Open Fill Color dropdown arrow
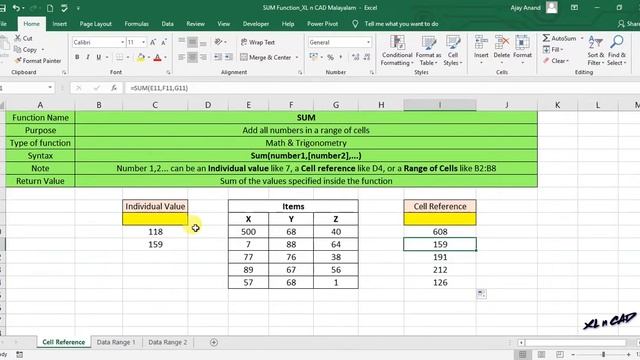Viewport: 640px width, 360px height. (149, 57)
